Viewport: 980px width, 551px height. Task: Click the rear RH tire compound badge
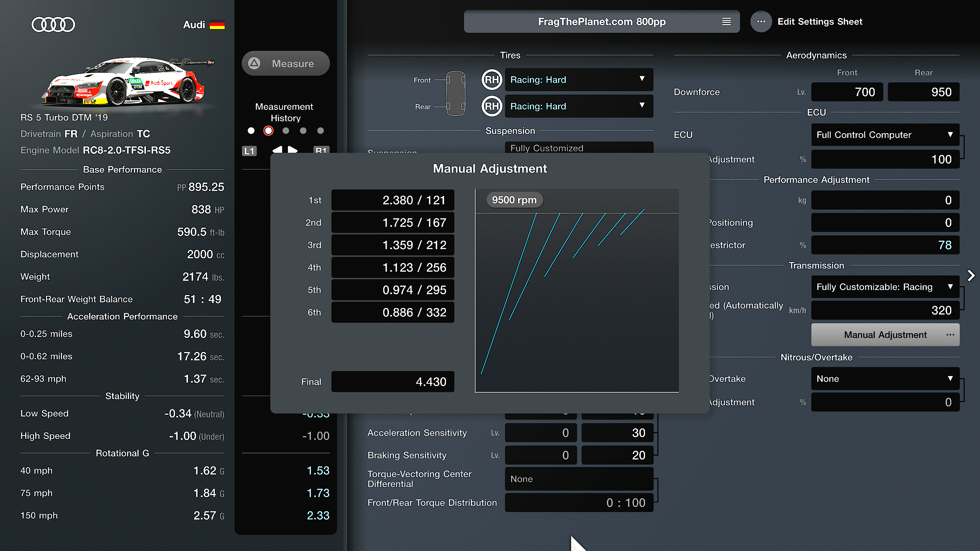[x=492, y=106]
